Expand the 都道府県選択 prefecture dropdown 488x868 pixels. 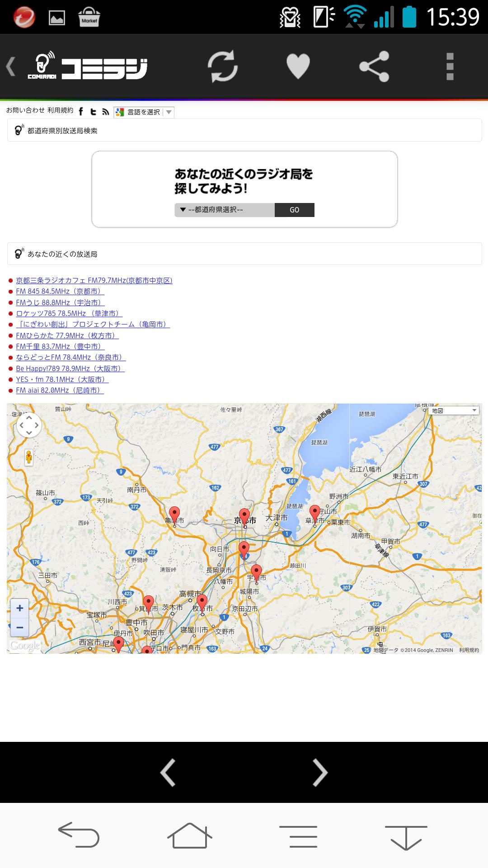coord(224,210)
